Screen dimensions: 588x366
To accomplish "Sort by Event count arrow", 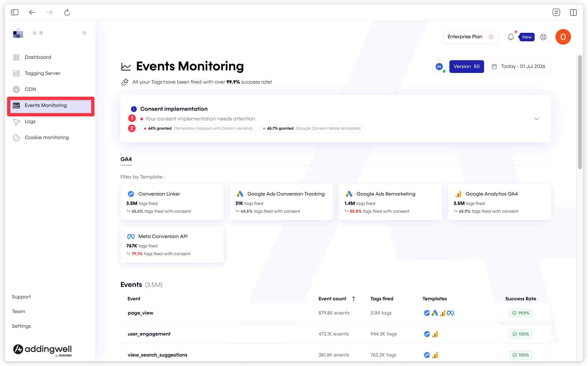I will 354,299.
